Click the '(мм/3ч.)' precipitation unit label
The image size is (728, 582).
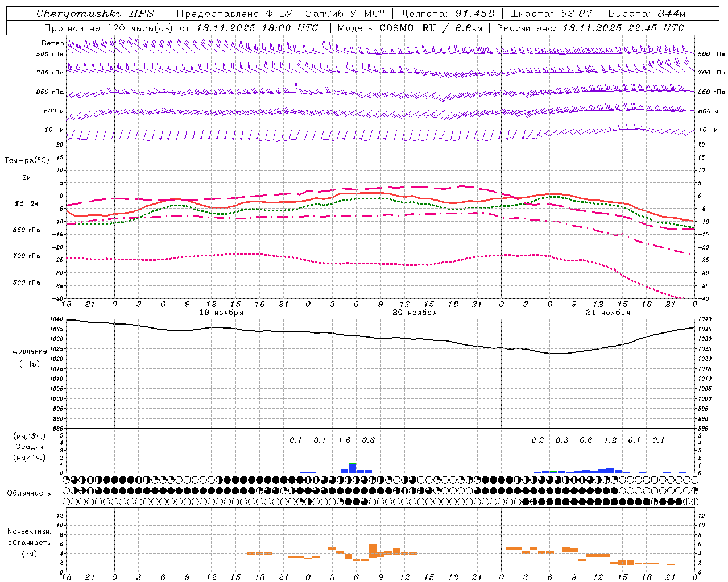[30, 436]
